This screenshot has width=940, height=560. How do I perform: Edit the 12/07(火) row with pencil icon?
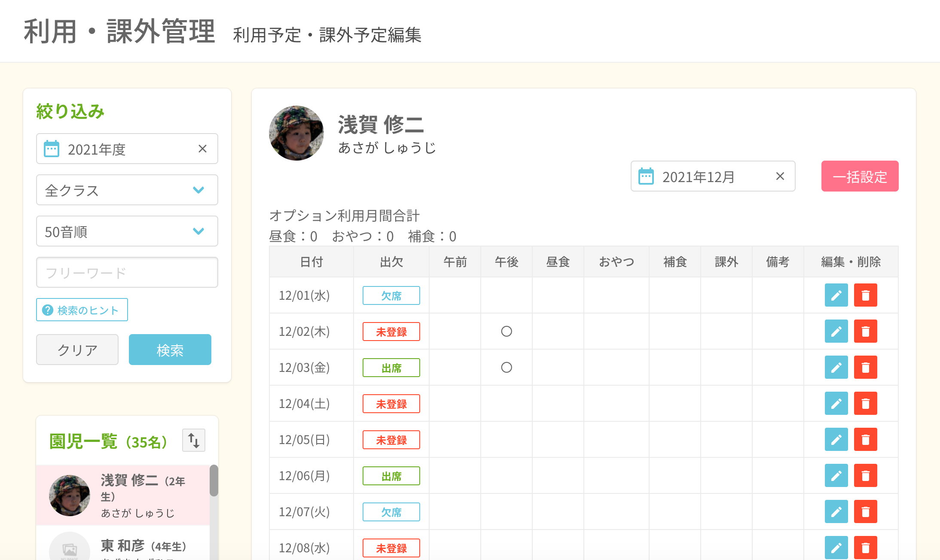tap(836, 511)
